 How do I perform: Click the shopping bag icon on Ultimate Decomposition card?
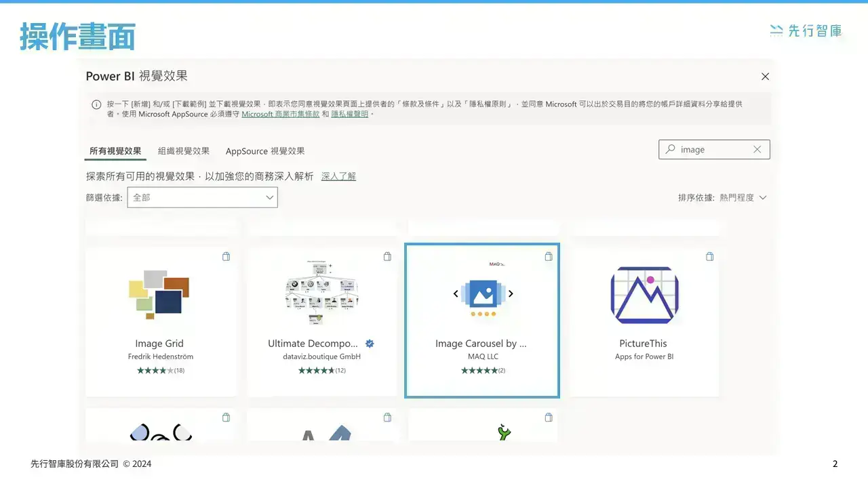[388, 256]
